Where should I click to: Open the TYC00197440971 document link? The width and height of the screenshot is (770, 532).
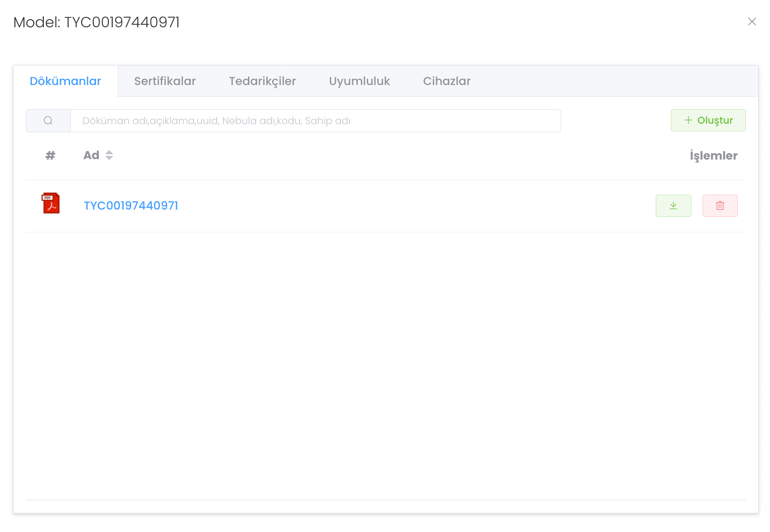coord(131,206)
